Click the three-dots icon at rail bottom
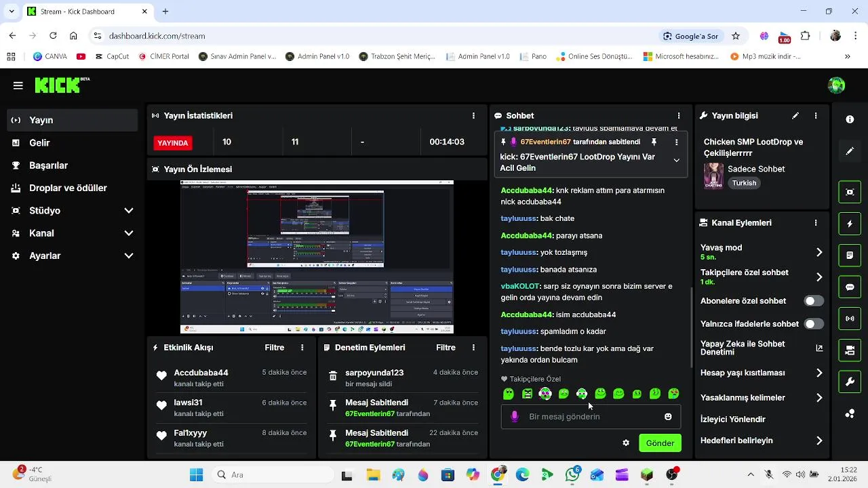 pos(850,414)
